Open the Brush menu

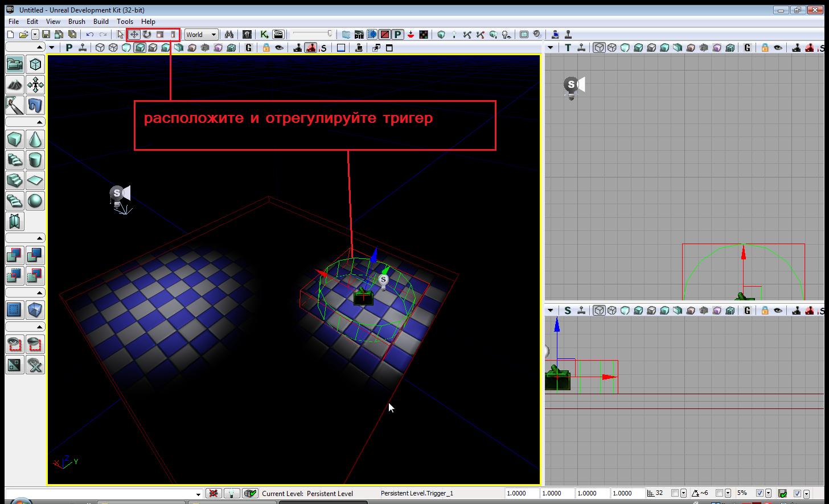pyautogui.click(x=77, y=22)
